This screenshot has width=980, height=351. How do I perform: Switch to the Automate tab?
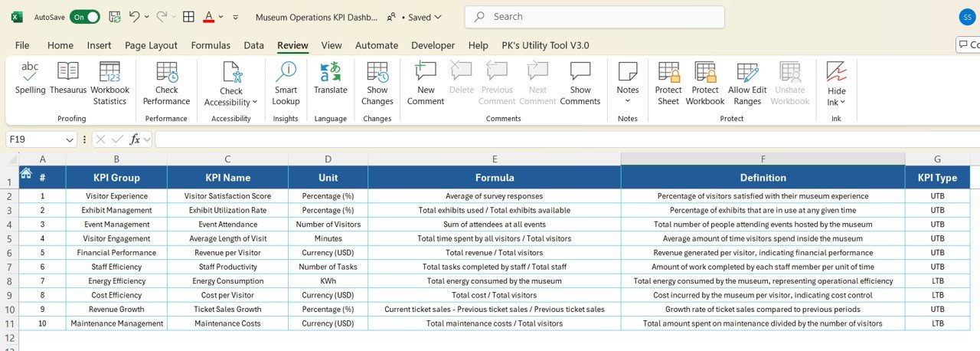point(377,45)
